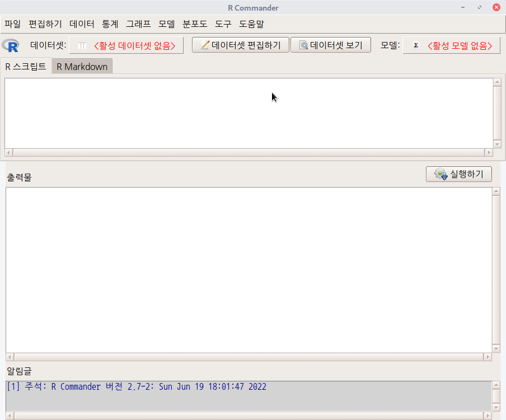This screenshot has width=506, height=420.
Task: Click into the R script editor area
Action: pos(249,113)
